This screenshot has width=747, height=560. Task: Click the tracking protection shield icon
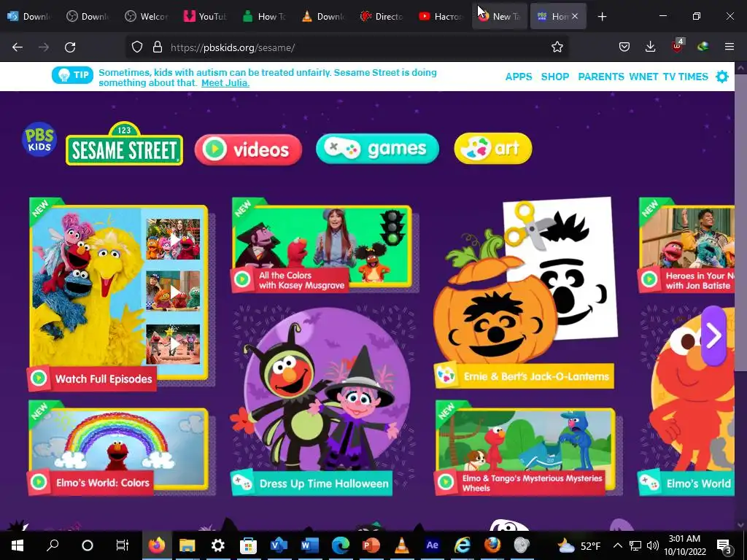point(137,47)
